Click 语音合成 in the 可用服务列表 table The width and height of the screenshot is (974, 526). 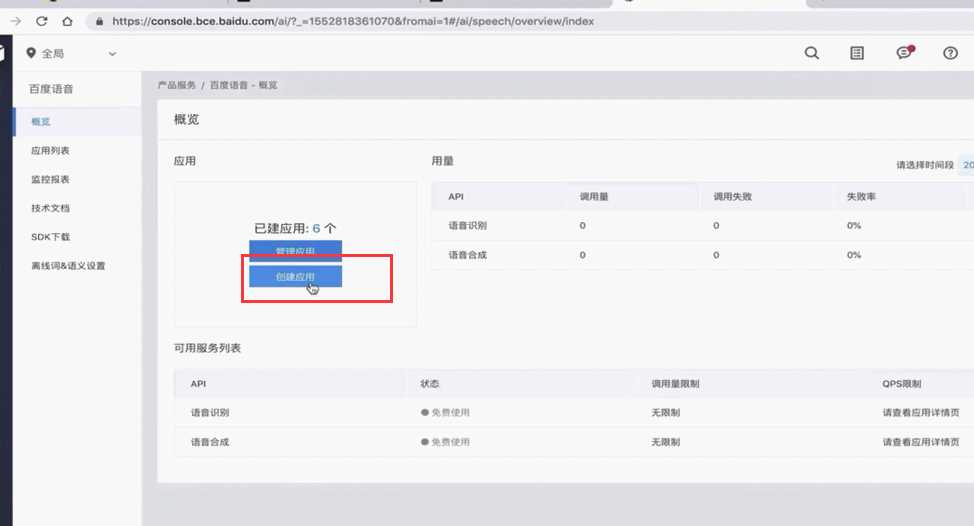[210, 442]
